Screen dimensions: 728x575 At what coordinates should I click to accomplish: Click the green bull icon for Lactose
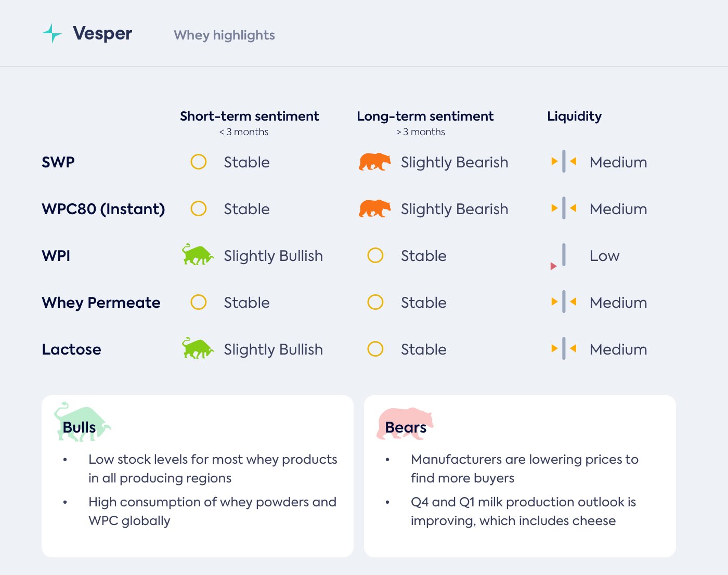tap(198, 348)
